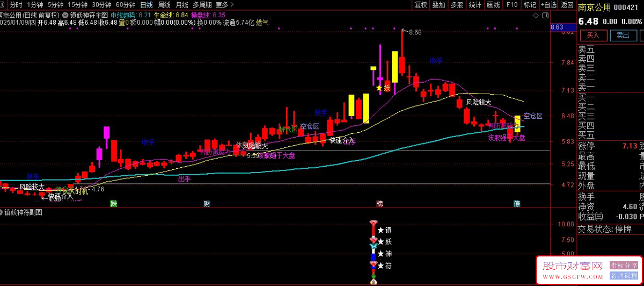Click the money bag icon in sub-chart
Image resolution: width=644 pixels, height=286 pixels.
[373, 281]
